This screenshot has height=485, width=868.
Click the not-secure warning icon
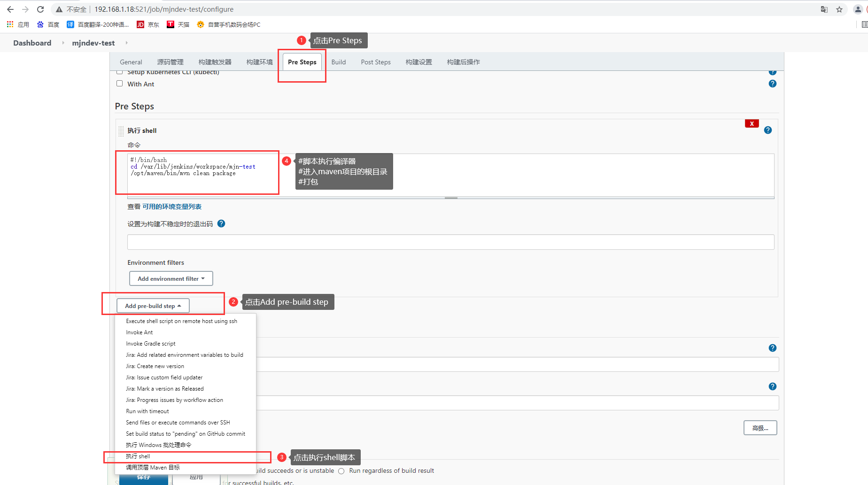(x=59, y=9)
